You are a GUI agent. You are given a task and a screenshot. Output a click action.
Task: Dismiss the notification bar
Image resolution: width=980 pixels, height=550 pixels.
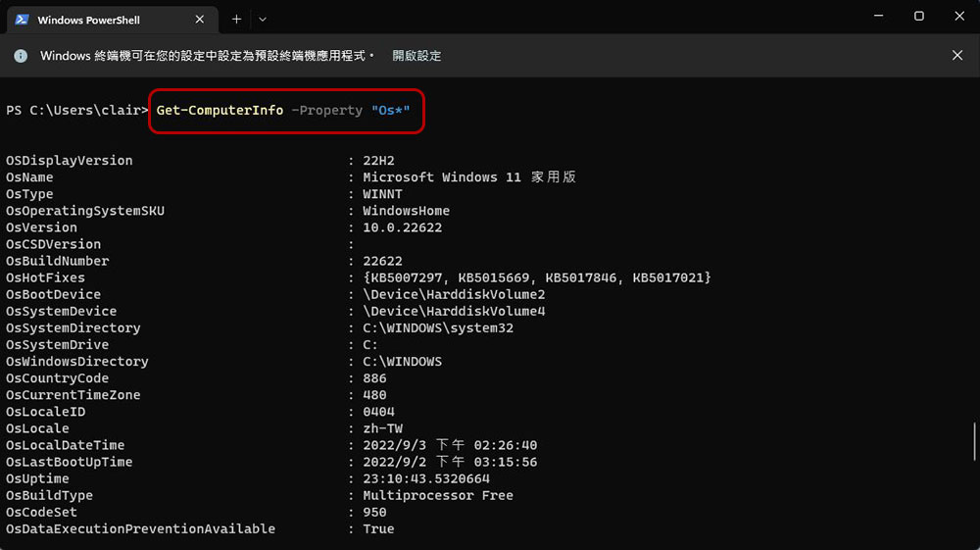click(957, 56)
